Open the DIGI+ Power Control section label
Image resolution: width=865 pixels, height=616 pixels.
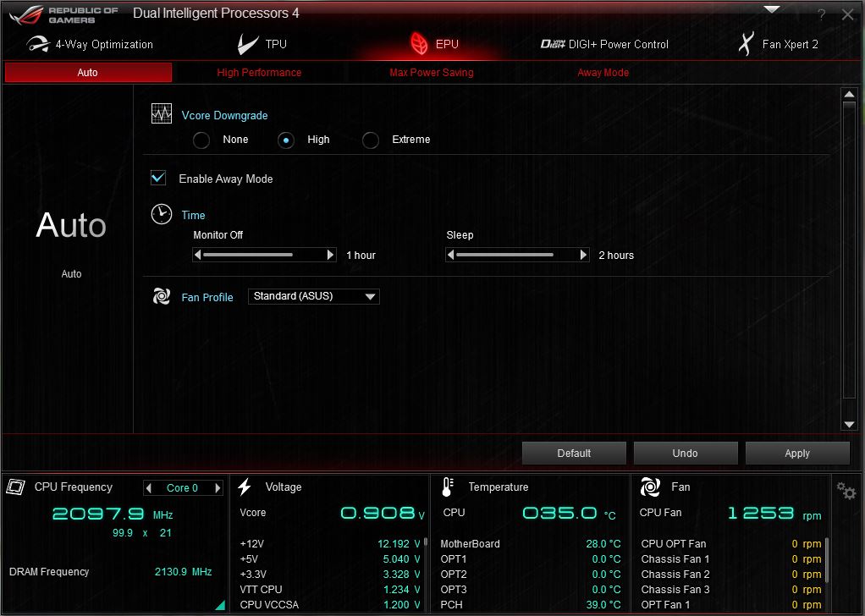point(619,44)
